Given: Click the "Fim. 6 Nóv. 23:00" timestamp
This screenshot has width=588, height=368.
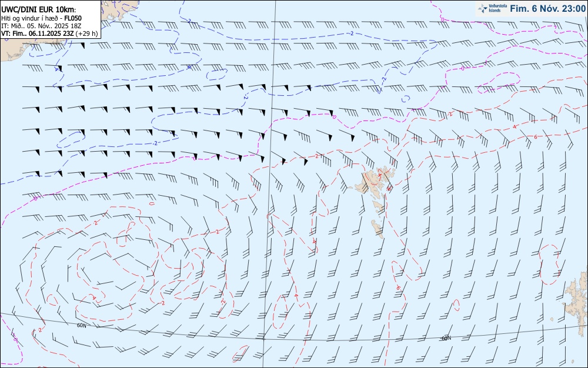Looking at the screenshot, I should [547, 8].
